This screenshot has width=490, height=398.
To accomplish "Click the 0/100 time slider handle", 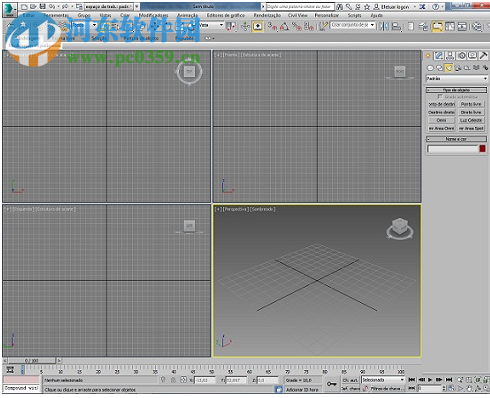I will point(32,361).
